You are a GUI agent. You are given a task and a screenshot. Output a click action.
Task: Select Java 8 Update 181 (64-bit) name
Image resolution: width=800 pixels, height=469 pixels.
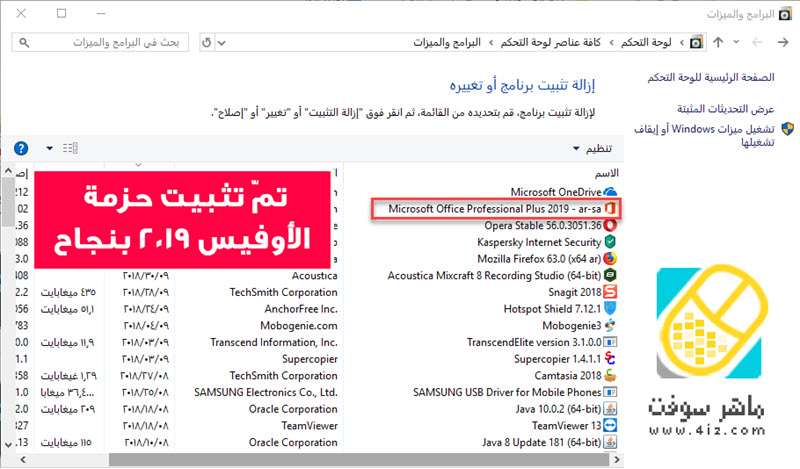tap(541, 442)
